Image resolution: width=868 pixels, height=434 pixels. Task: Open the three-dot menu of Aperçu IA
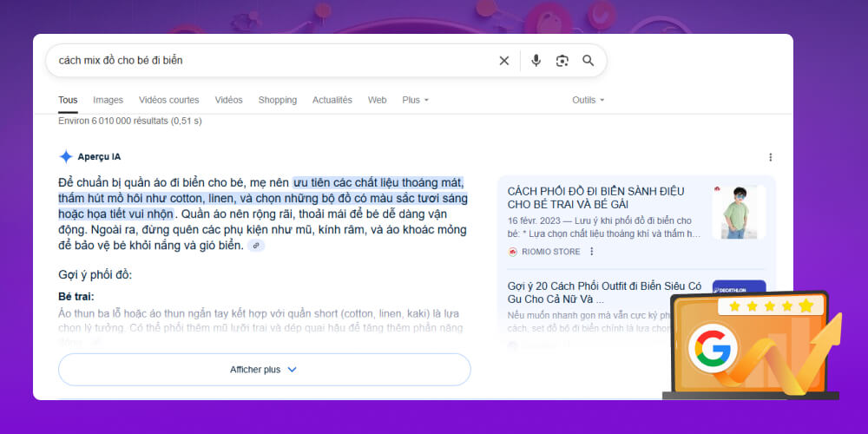[x=771, y=157]
